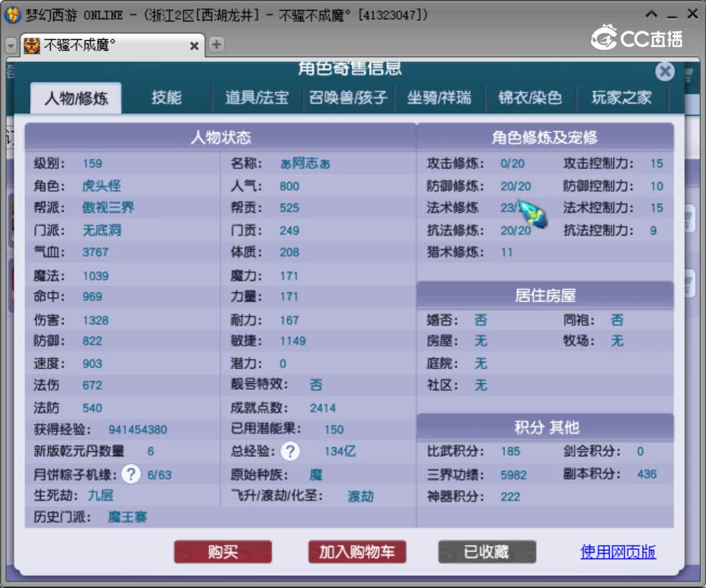Open the 坐骑/祥瑞 tab
Image resolution: width=706 pixels, height=588 pixels.
(439, 98)
